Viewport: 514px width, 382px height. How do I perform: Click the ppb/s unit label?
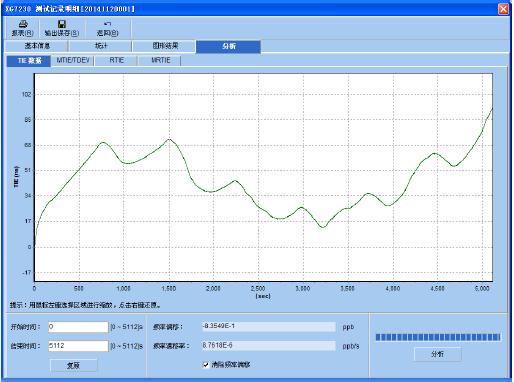351,346
